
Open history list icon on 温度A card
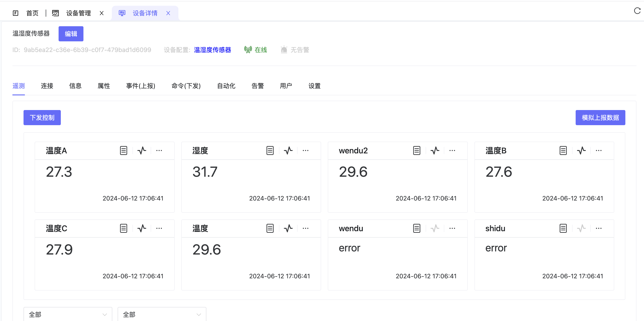pyautogui.click(x=124, y=150)
